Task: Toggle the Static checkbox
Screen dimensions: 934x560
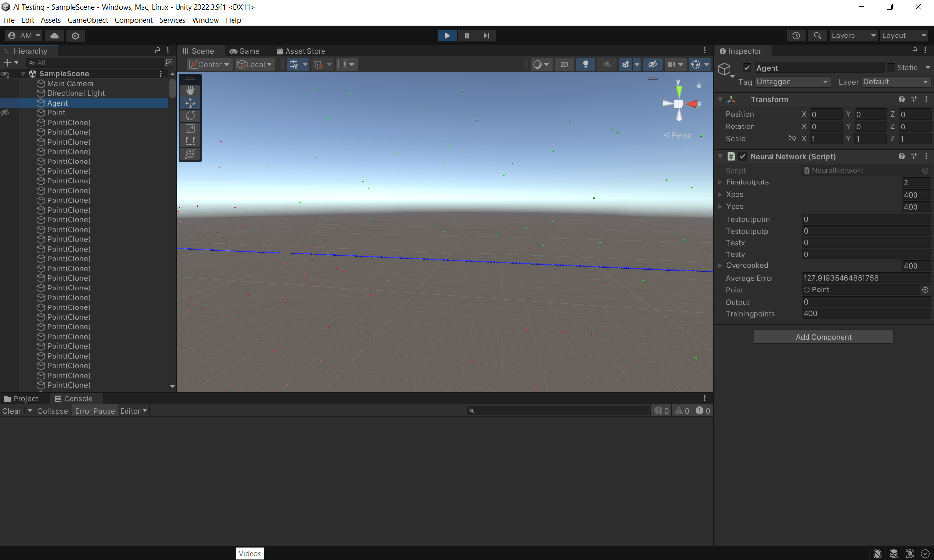Action: click(891, 68)
